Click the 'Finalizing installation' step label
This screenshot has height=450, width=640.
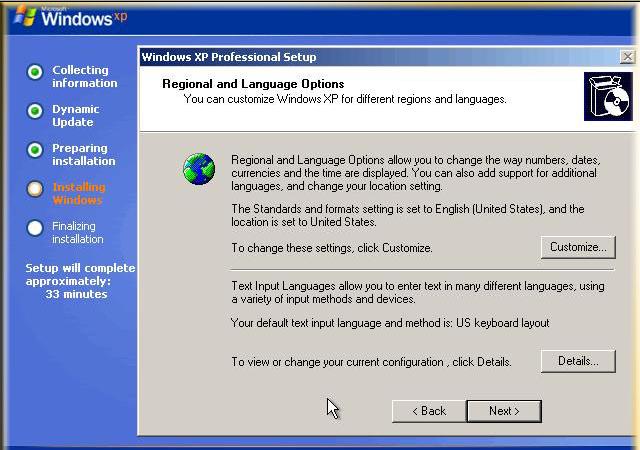tap(78, 232)
